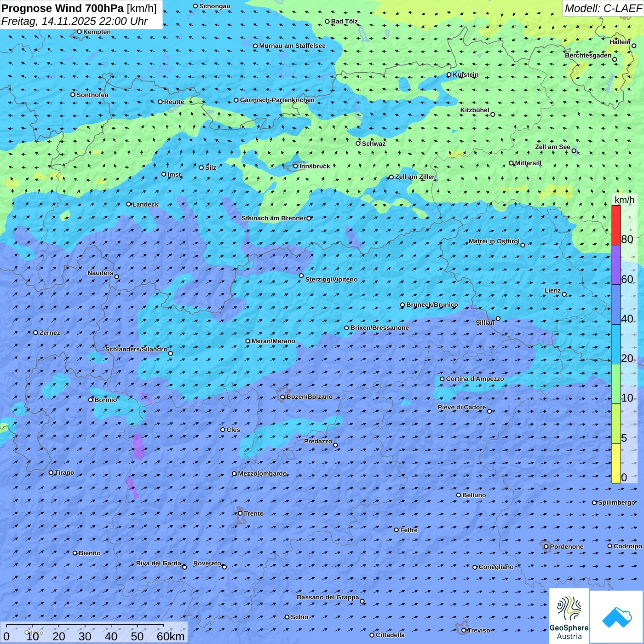The image size is (644, 644).
Task: Select the Cortina d'Ampezzo label
Action: point(475,379)
